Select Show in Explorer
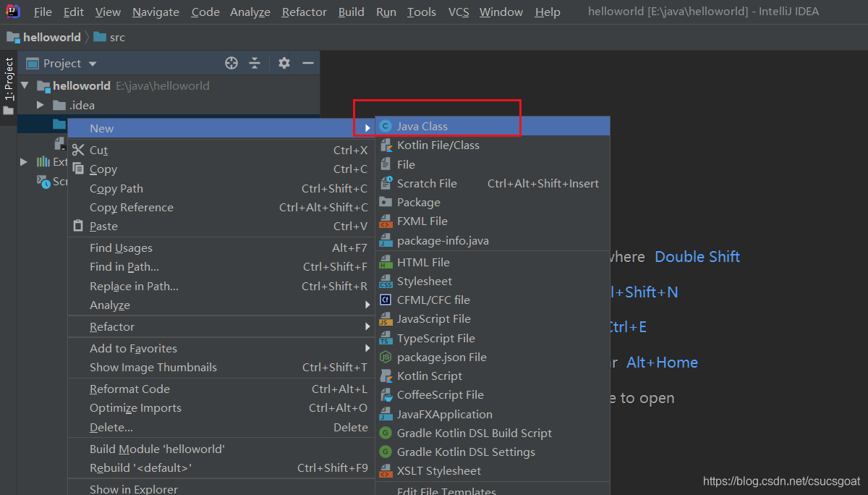Viewport: 868px width, 495px height. point(221,488)
